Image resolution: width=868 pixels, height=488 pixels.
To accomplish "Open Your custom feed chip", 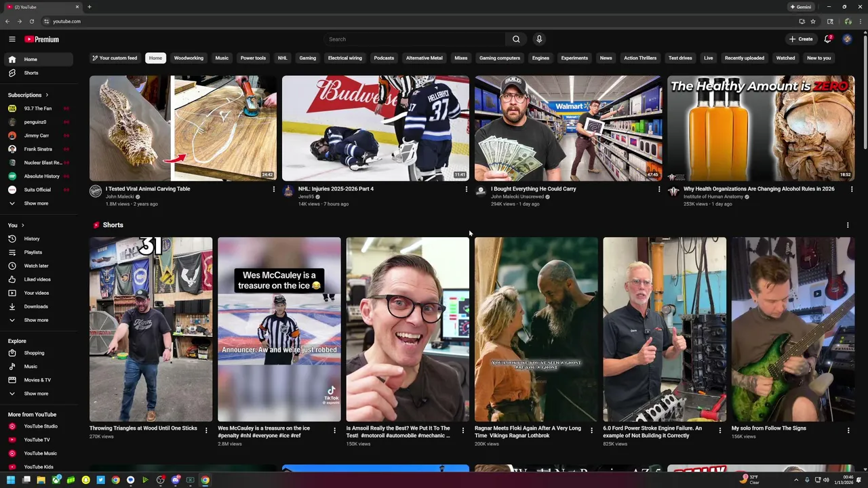I will point(115,58).
